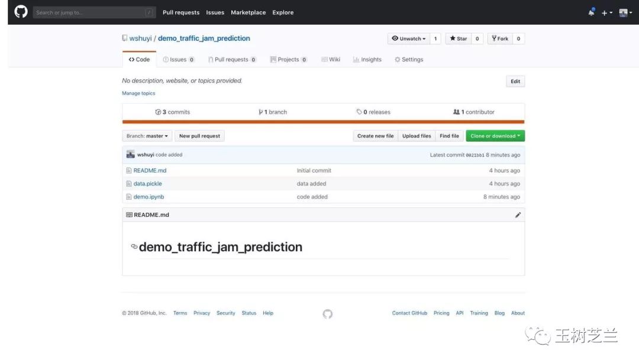
Task: Edit README with the pencil icon
Action: point(518,215)
